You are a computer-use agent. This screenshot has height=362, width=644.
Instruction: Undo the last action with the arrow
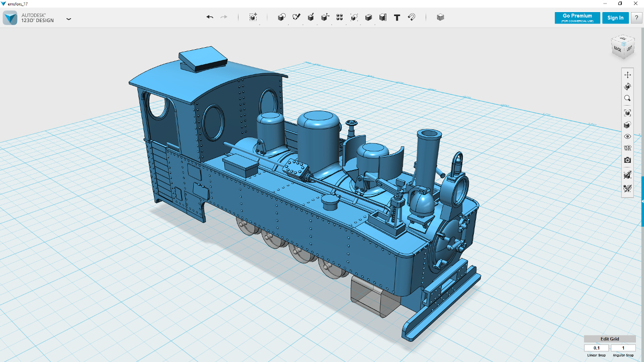click(210, 17)
